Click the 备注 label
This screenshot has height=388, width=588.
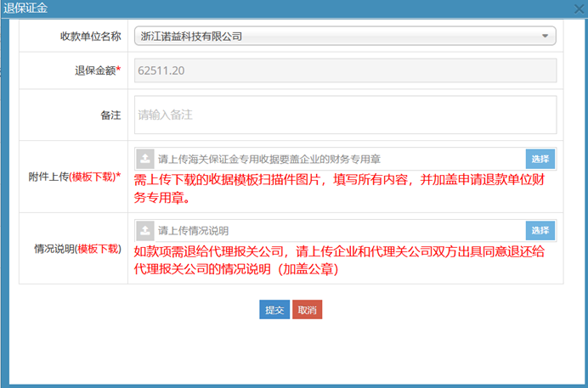click(x=110, y=115)
